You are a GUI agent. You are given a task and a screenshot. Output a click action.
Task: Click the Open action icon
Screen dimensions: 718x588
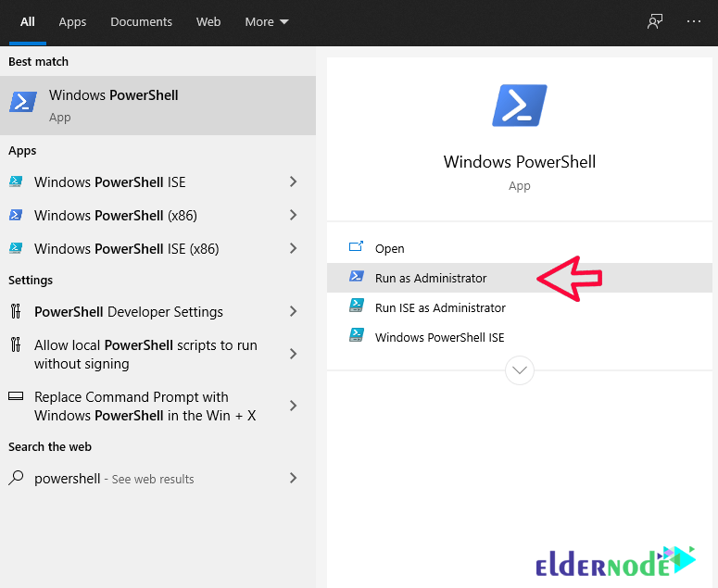356,247
